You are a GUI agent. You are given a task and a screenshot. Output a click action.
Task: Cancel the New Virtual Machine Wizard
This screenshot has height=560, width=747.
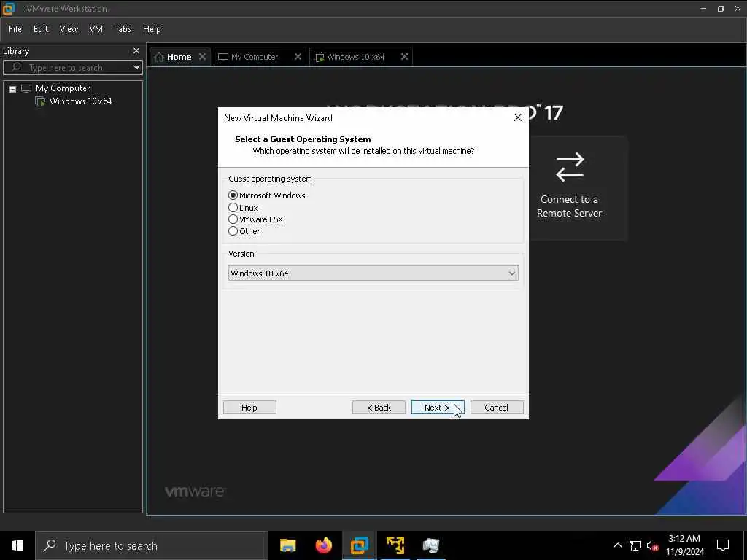pos(496,408)
